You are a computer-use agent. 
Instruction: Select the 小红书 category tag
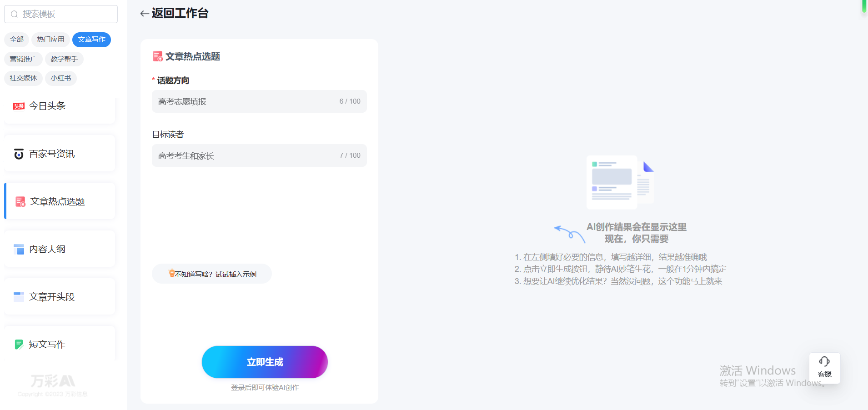pyautogui.click(x=61, y=78)
